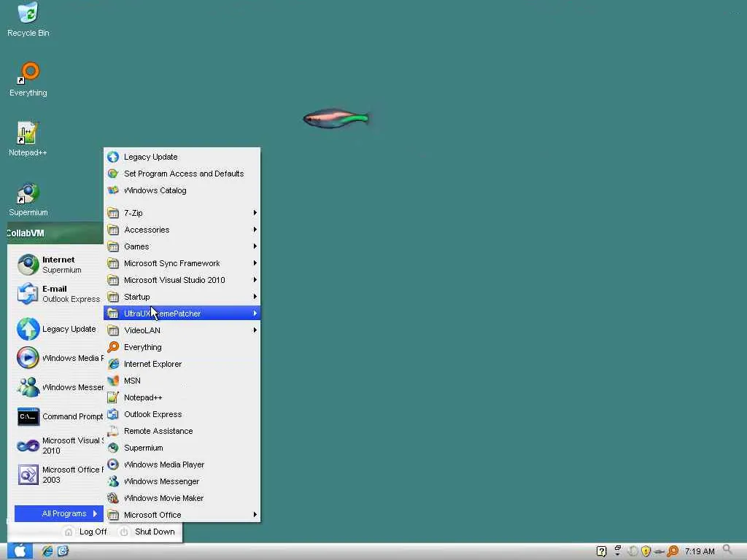Click the Windows Movie Maker film reel icon
Viewport: 747px width, 560px height.
[113, 498]
